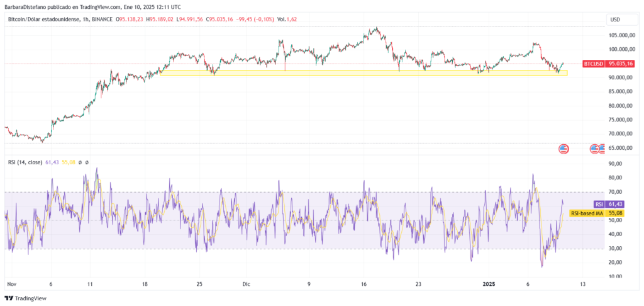Viewport: 644px width, 306px height.
Task: Click the yellow RSI-based MA tag
Action: click(587, 213)
